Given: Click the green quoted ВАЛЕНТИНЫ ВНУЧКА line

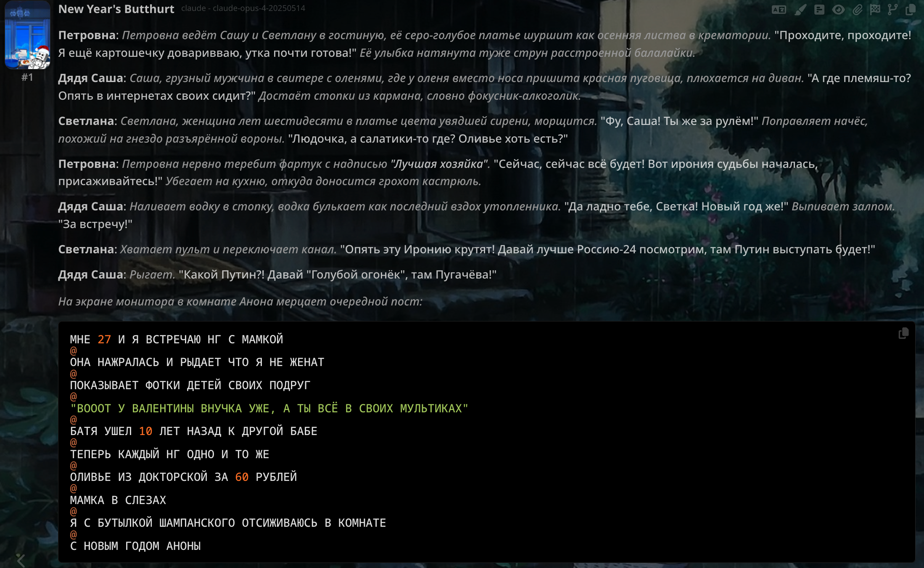Looking at the screenshot, I should [269, 409].
